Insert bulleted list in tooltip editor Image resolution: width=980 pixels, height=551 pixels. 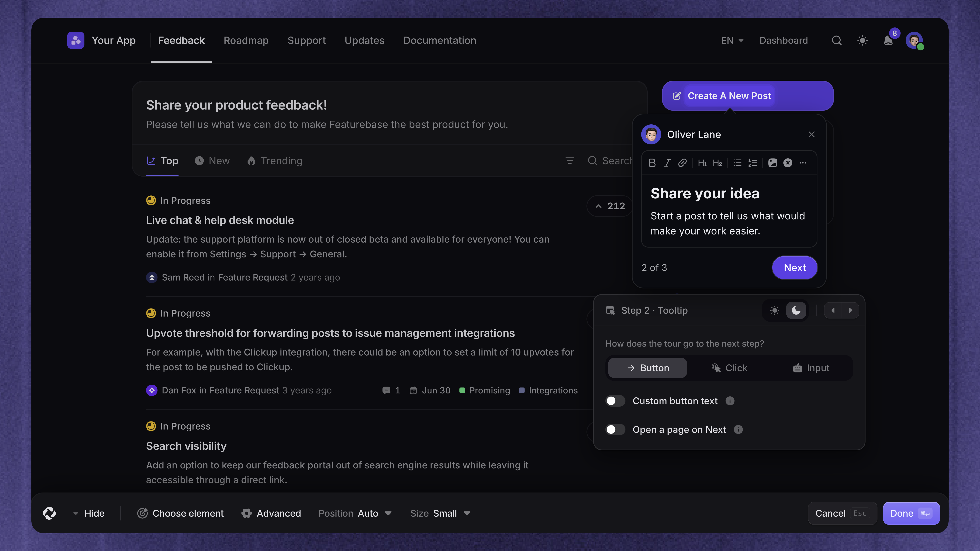tap(738, 163)
